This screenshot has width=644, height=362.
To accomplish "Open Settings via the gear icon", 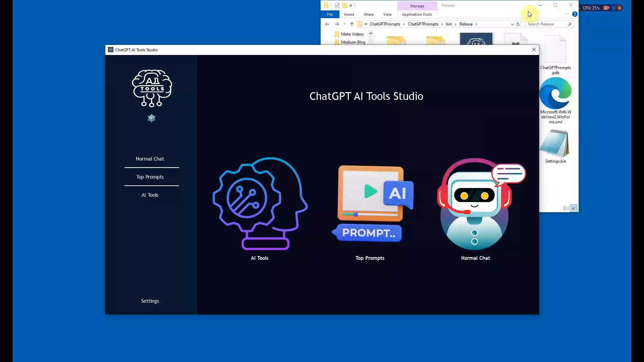I will point(152,118).
